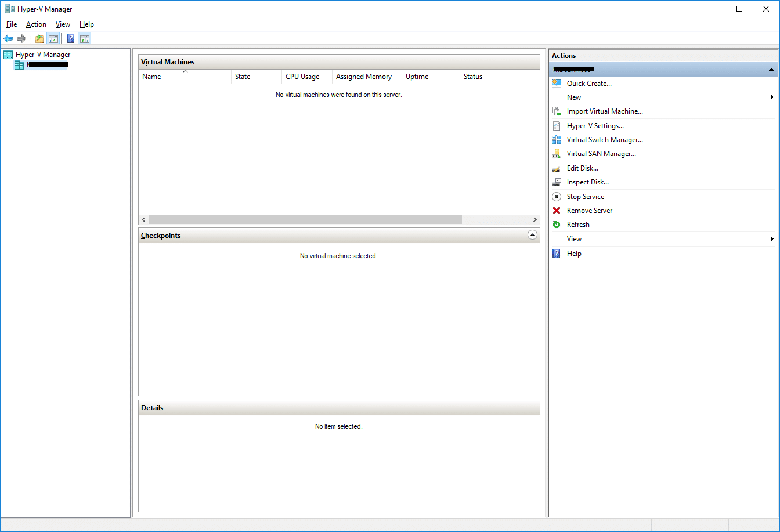The width and height of the screenshot is (780, 532).
Task: Click the Help icon in the Actions pane
Action: click(557, 254)
